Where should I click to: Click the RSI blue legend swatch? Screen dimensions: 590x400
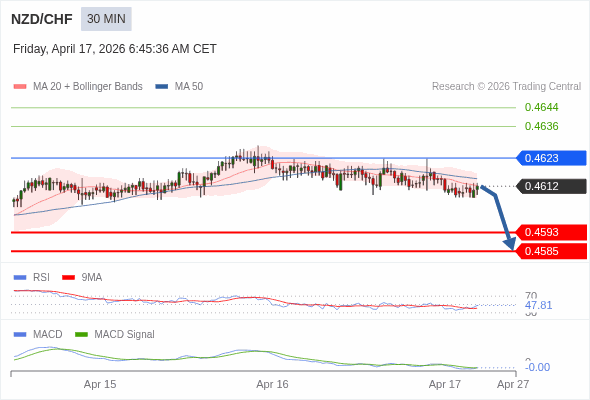pos(20,278)
